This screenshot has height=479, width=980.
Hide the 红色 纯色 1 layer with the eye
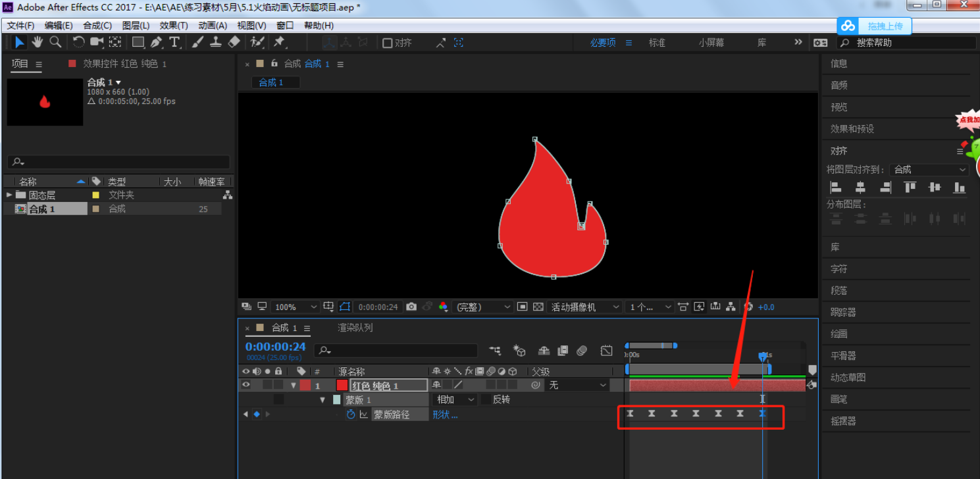click(x=246, y=385)
